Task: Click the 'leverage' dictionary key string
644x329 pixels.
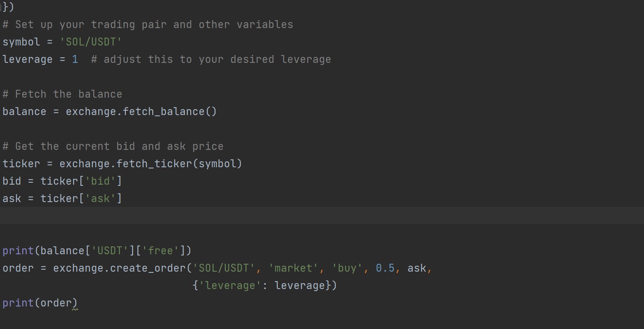Action: (230, 286)
